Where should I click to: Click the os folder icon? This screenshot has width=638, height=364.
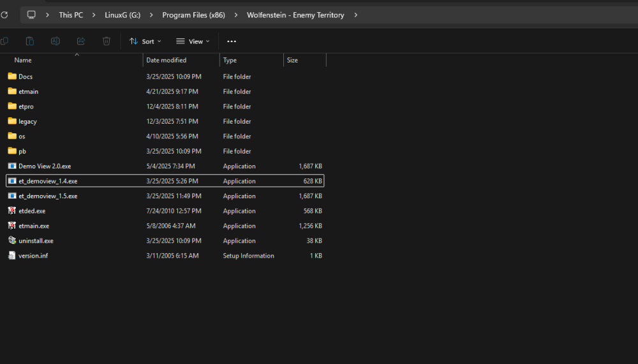click(x=12, y=136)
